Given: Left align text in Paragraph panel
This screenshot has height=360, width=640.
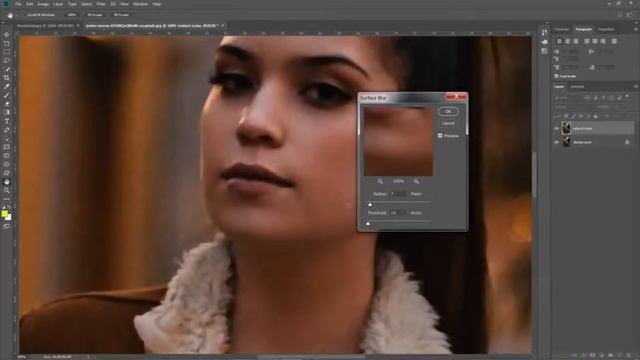Looking at the screenshot, I should (559, 41).
